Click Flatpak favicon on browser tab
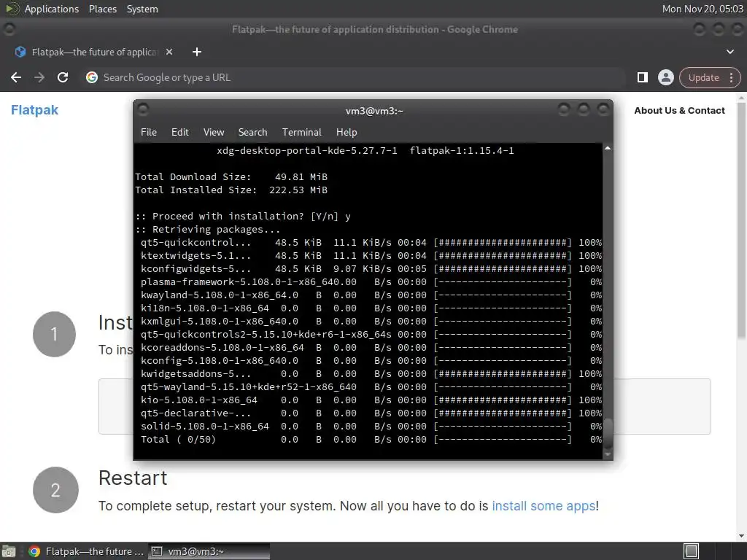 pyautogui.click(x=20, y=52)
